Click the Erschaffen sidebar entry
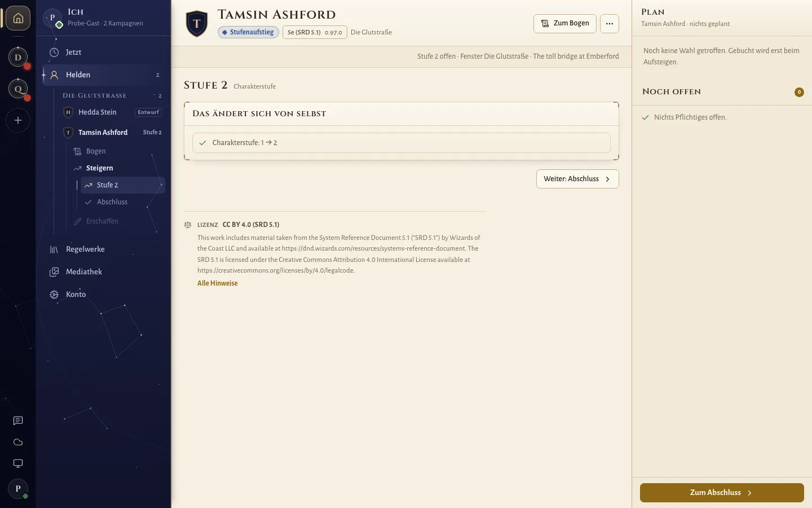 pyautogui.click(x=117, y=221)
